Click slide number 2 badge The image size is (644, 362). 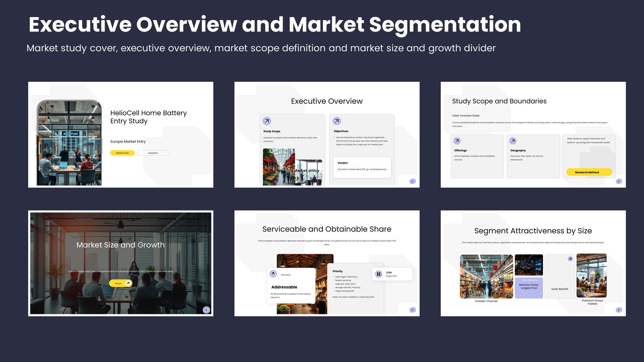click(x=413, y=181)
